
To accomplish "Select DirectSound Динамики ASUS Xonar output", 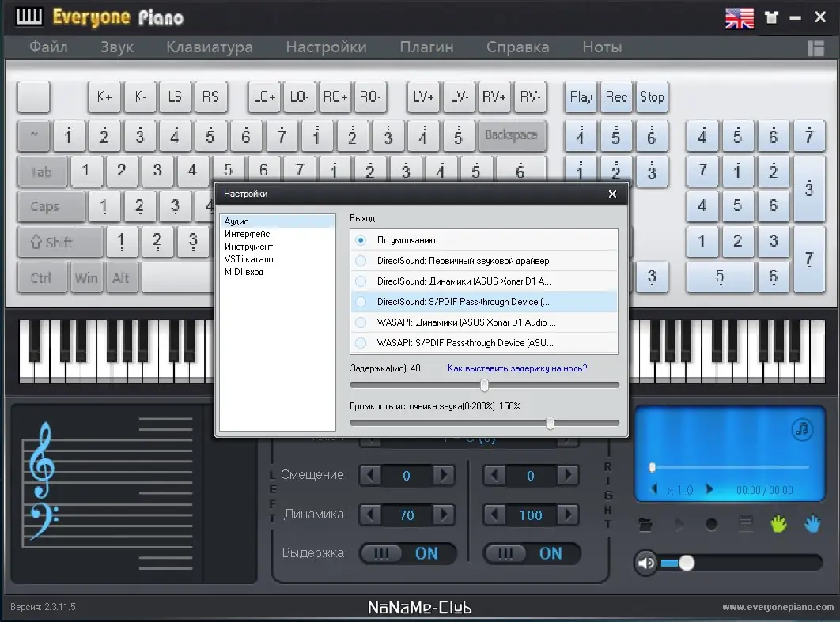I will coord(484,281).
